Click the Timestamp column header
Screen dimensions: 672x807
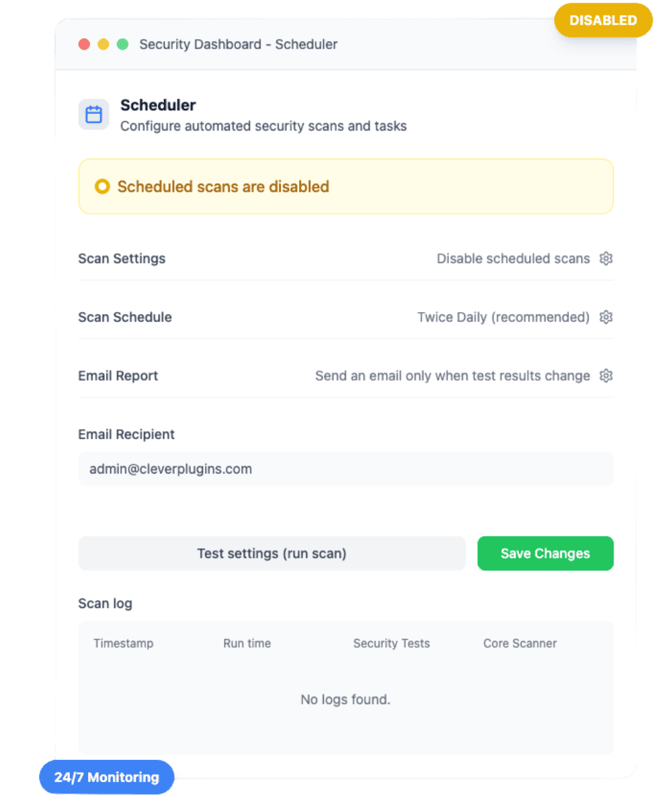(124, 644)
